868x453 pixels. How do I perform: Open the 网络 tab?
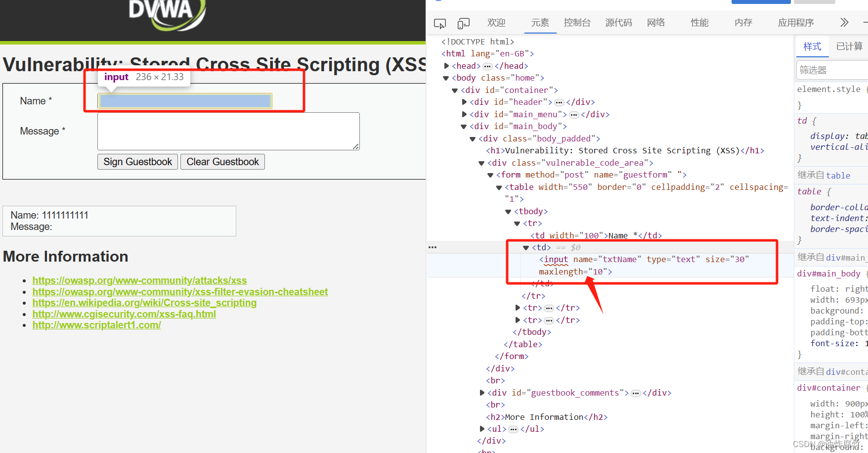pos(656,23)
